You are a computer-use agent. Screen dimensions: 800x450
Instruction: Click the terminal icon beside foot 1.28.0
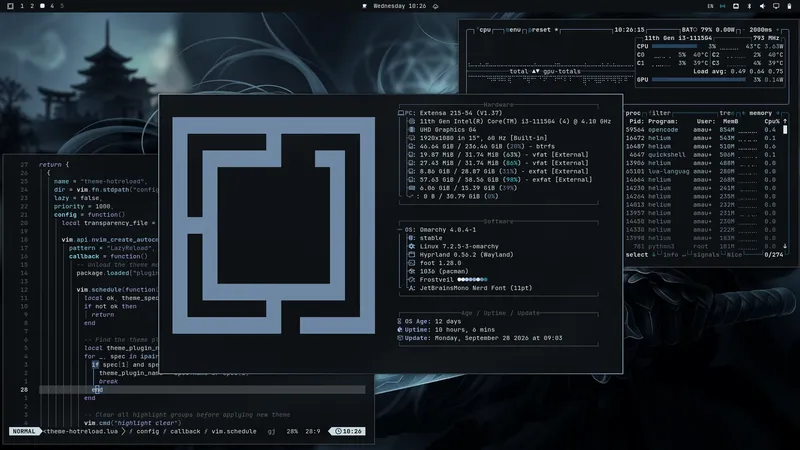(x=412, y=263)
